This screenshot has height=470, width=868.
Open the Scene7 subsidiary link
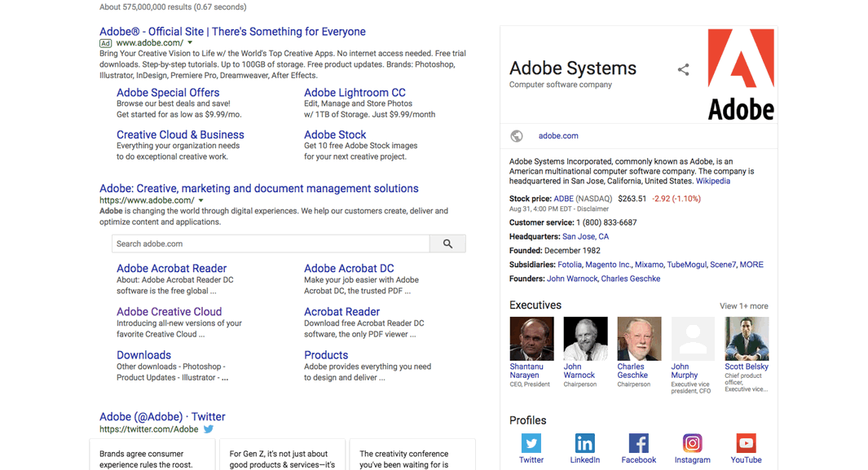pyautogui.click(x=723, y=265)
